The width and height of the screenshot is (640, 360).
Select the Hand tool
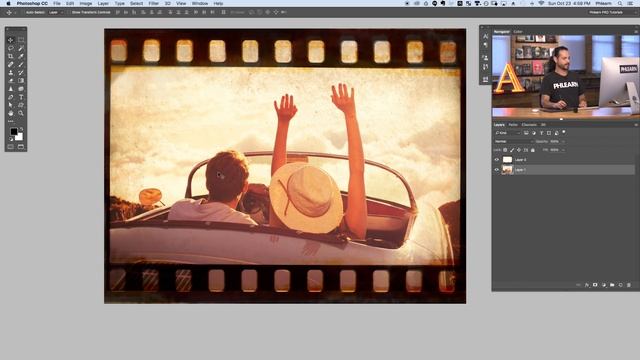[x=11, y=113]
